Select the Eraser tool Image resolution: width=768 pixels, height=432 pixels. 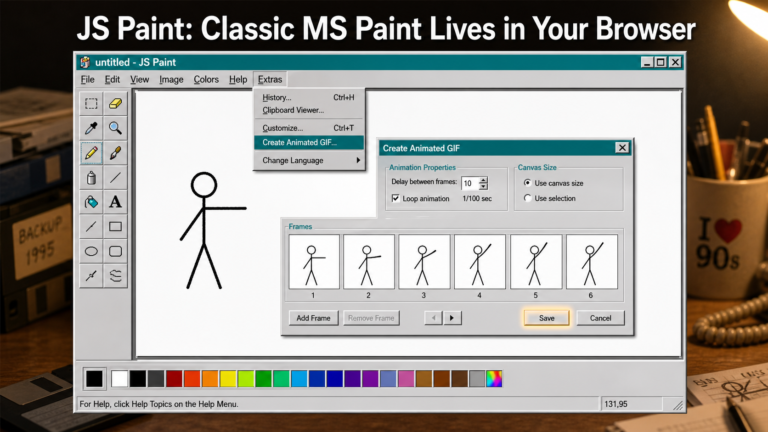(x=115, y=103)
